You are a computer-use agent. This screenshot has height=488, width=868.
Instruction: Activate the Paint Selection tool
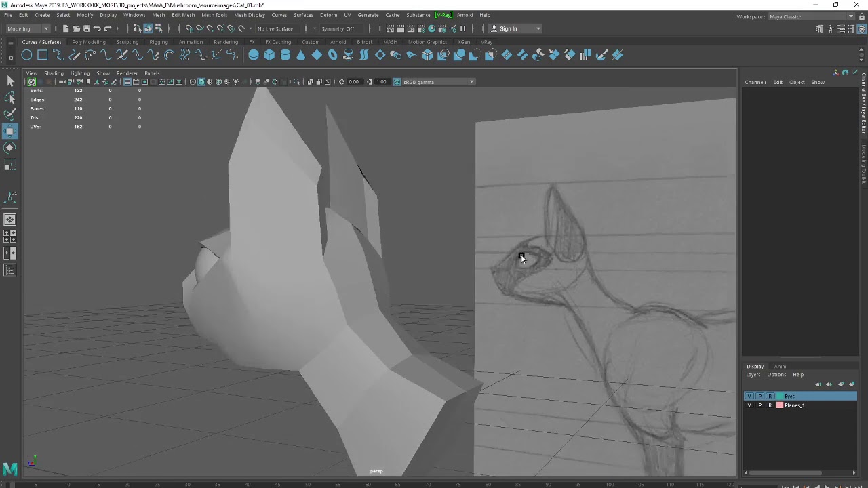10,115
